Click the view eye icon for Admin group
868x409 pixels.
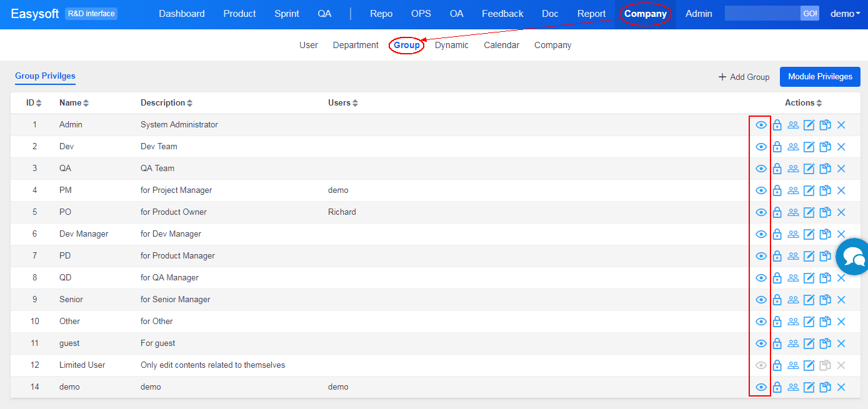[761, 125]
